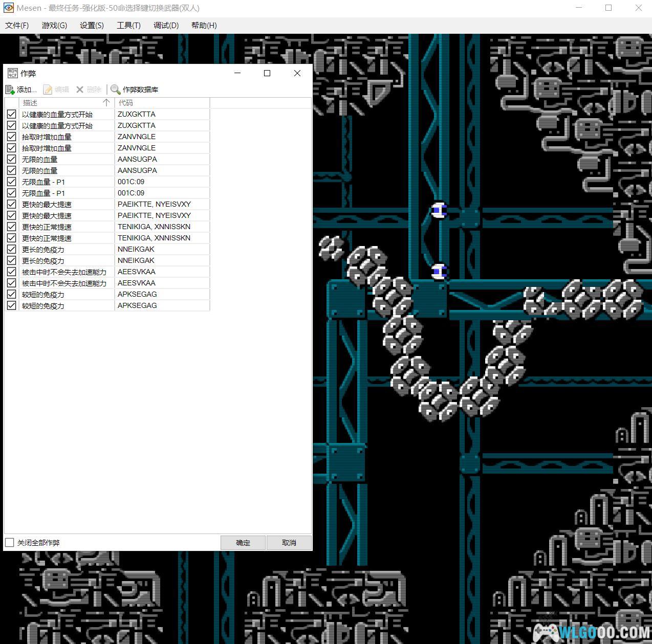This screenshot has height=644, width=652.
Task: Minimize the cheat (作弊) dialog window
Action: click(237, 73)
